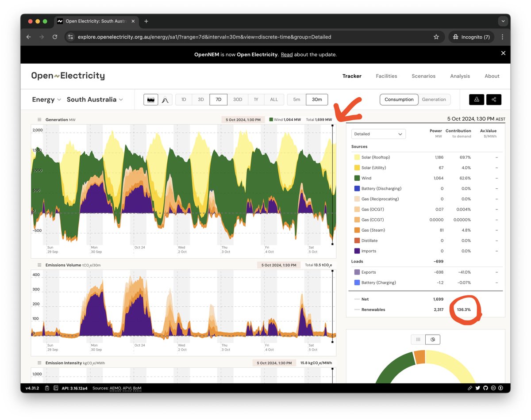Click the Incognito (7) button
This screenshot has height=420, width=531.
coord(471,37)
